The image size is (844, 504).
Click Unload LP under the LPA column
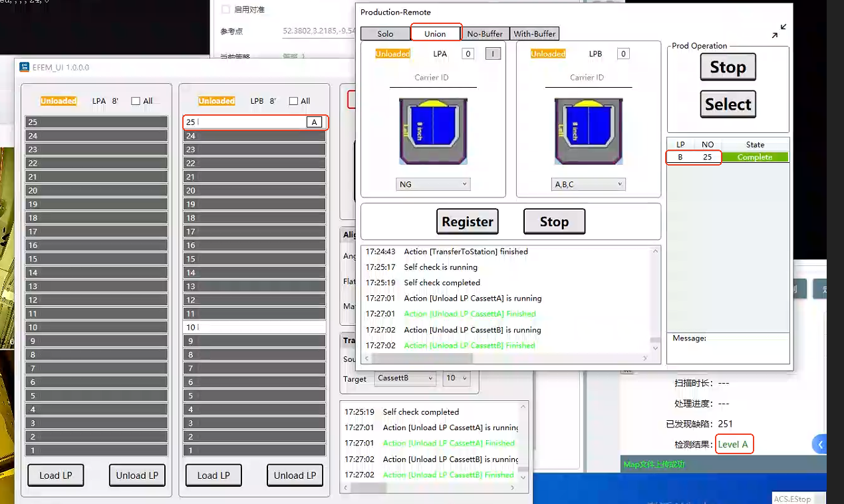click(x=137, y=475)
